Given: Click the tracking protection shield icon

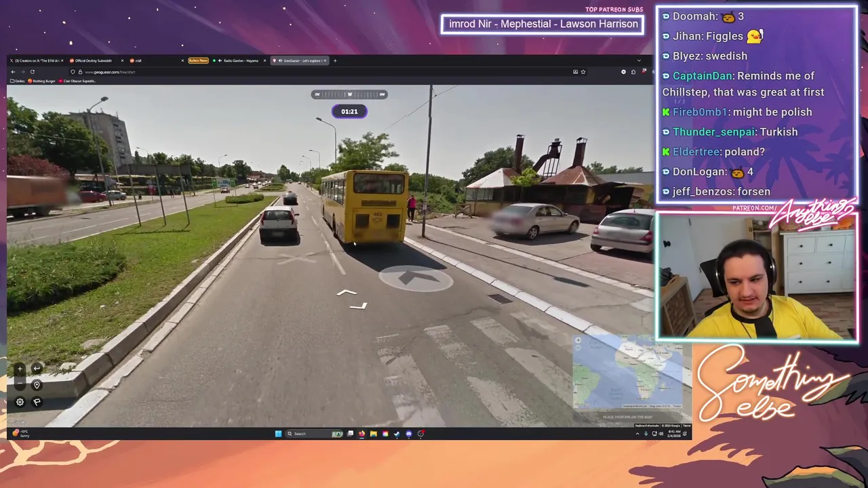Looking at the screenshot, I should tap(73, 72).
